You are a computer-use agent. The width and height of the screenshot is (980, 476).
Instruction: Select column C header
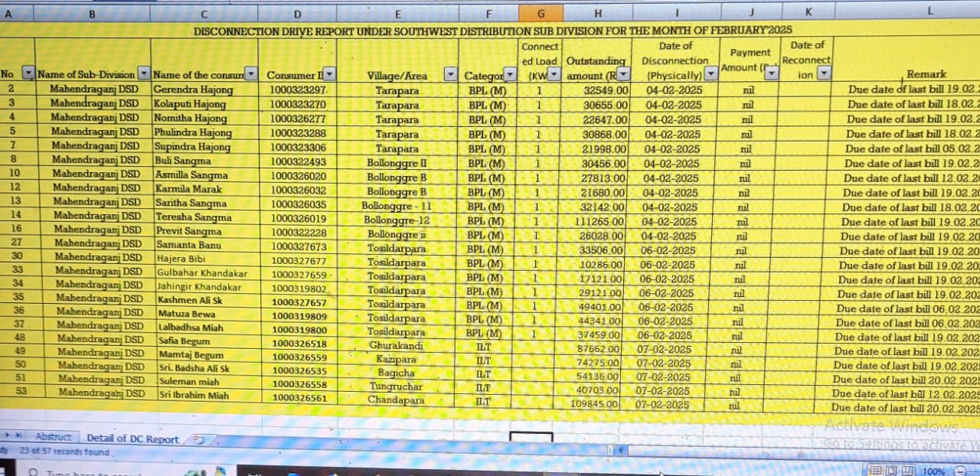204,14
